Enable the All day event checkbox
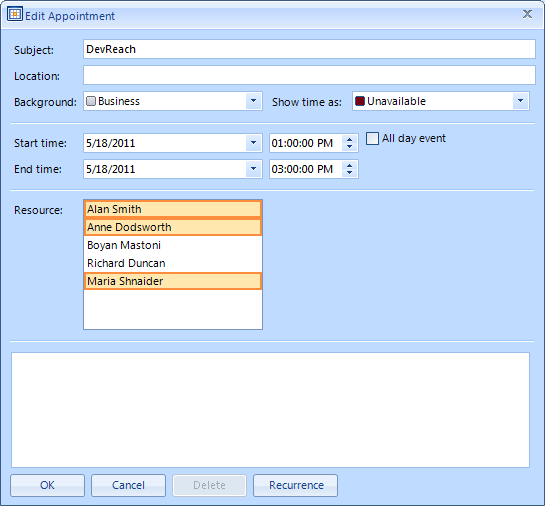 click(372, 138)
